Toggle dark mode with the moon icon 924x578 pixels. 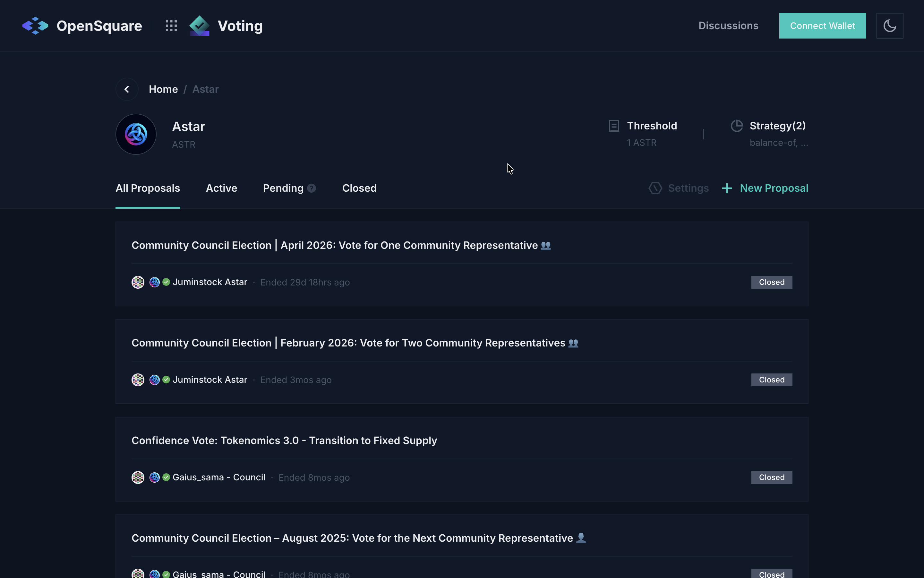tap(890, 26)
